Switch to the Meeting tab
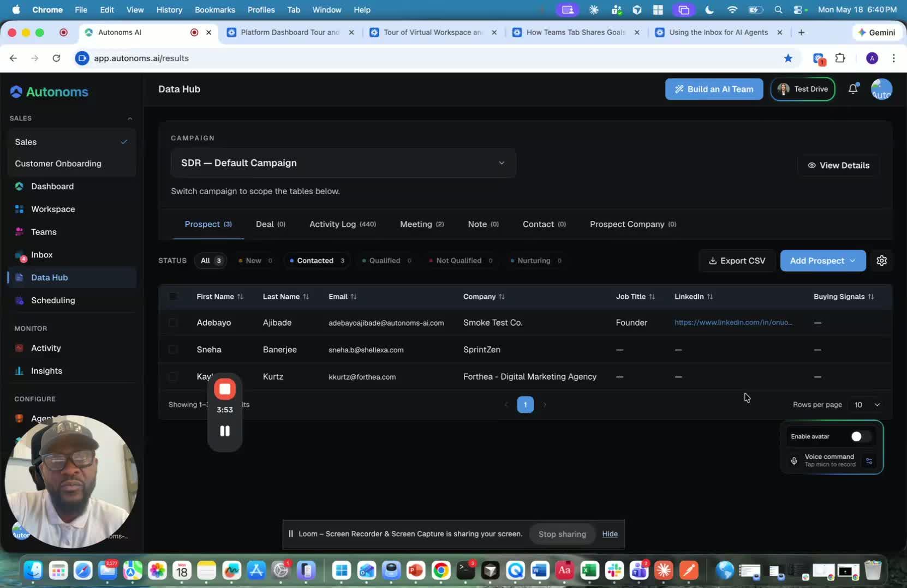 click(x=422, y=224)
